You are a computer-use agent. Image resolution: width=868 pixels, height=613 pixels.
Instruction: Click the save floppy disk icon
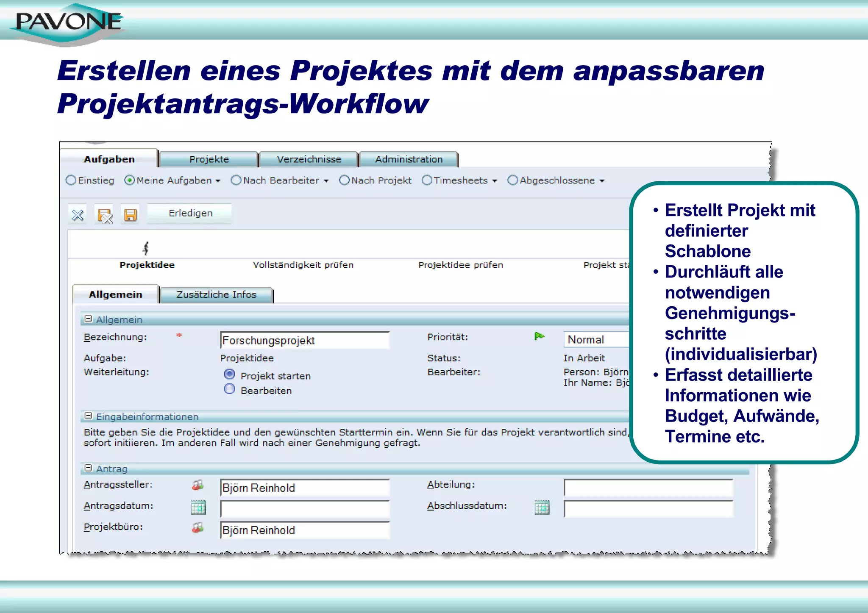(131, 215)
